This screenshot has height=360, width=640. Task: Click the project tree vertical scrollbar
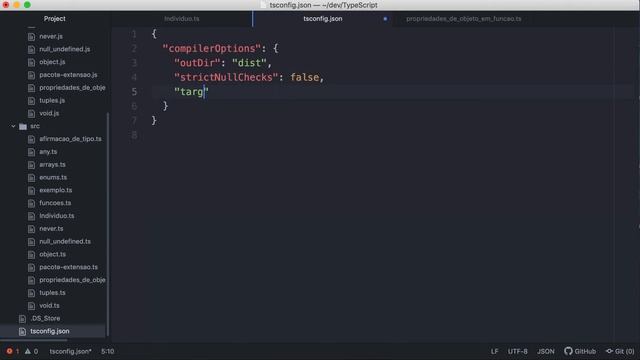pyautogui.click(x=108, y=224)
